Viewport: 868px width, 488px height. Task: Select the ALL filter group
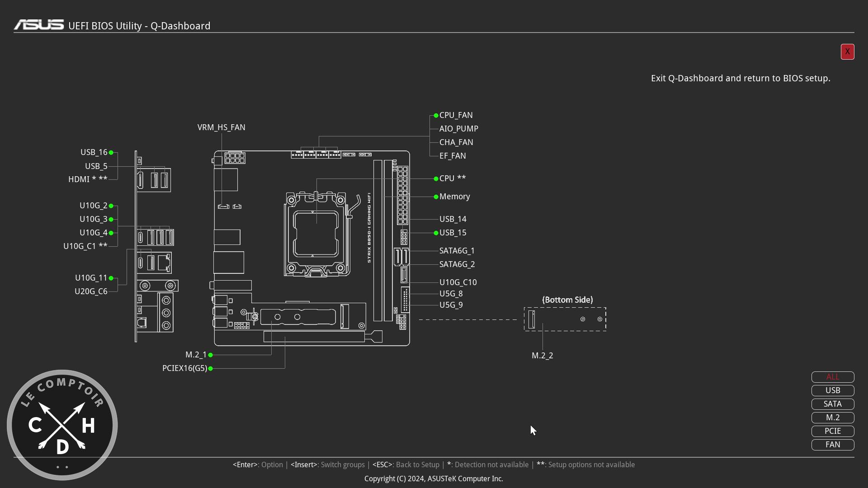[832, 377]
